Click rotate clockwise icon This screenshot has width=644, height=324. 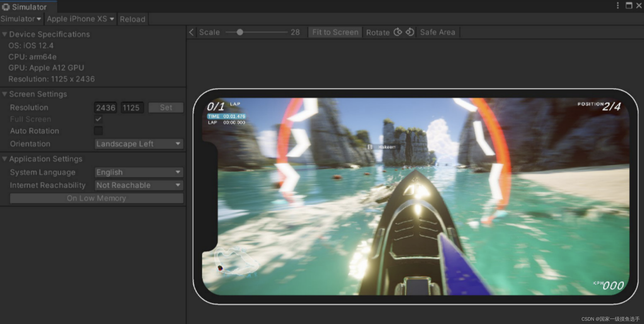click(x=398, y=32)
